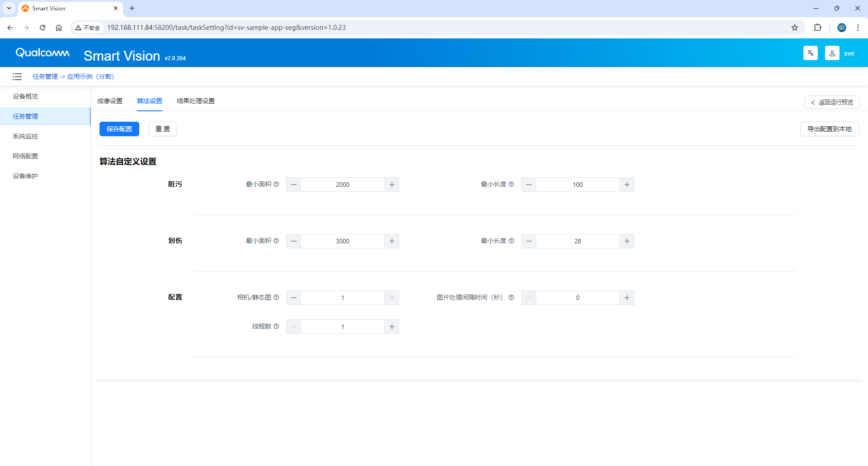Open Chrome three-dot menu
The width and height of the screenshot is (868, 466).
[858, 28]
